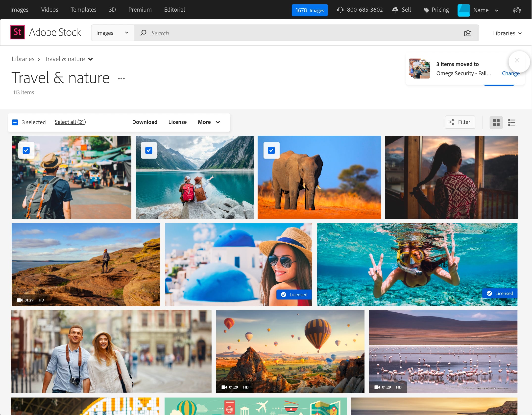The height and width of the screenshot is (415, 532).
Task: Click the Select all (21) link
Action: [x=70, y=122]
